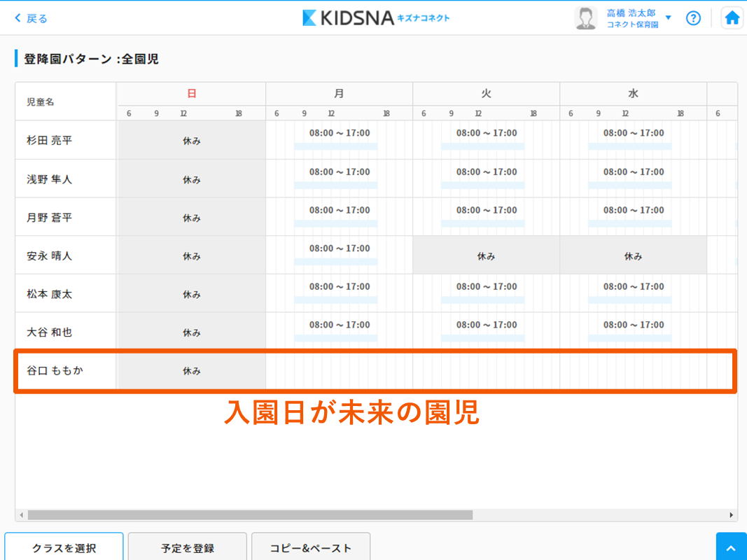Click コピー&ペースト button
Screen dimensions: 747x560
[x=311, y=547]
